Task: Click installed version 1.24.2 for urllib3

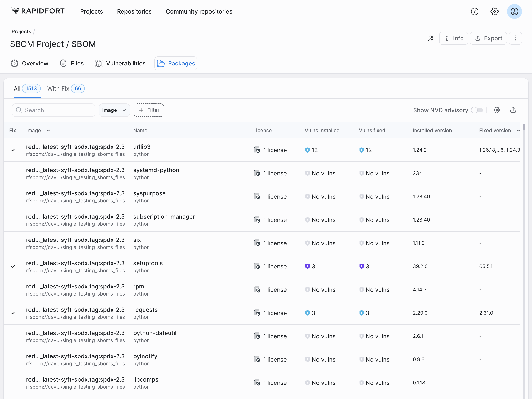Action: [x=419, y=150]
